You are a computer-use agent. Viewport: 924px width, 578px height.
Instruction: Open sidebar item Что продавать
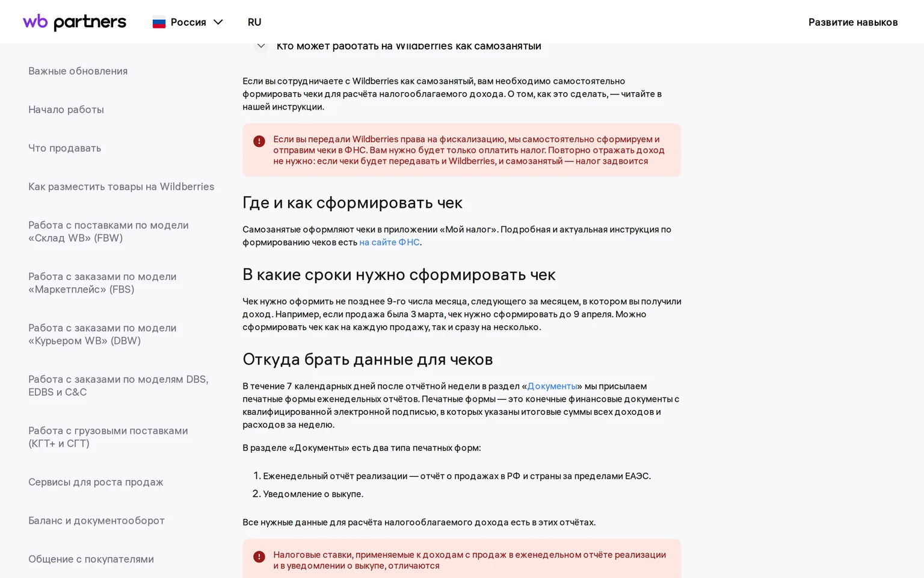pos(64,148)
